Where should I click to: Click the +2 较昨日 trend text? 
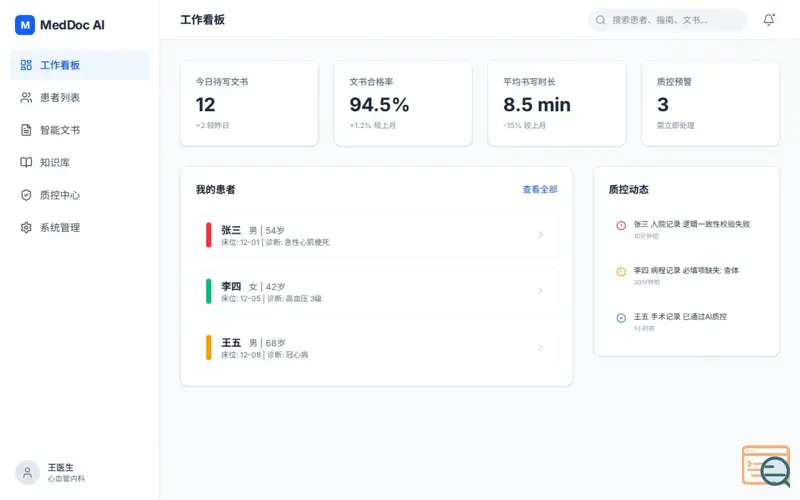tap(212, 126)
